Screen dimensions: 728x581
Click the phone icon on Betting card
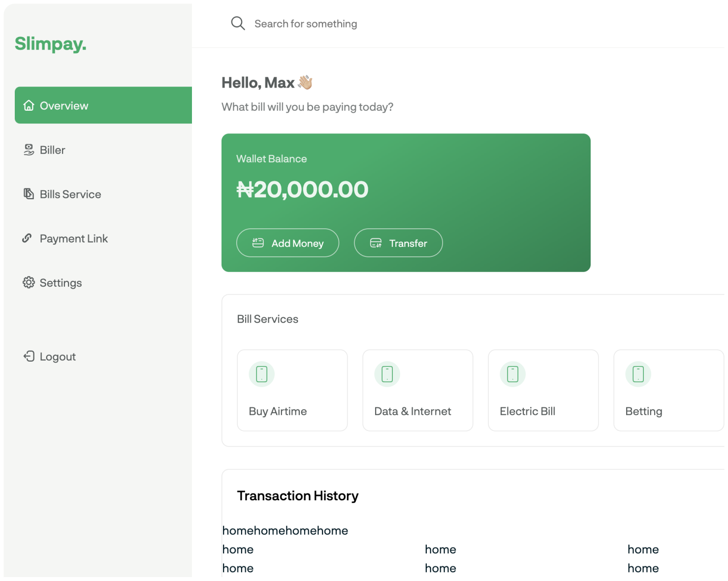coord(638,374)
